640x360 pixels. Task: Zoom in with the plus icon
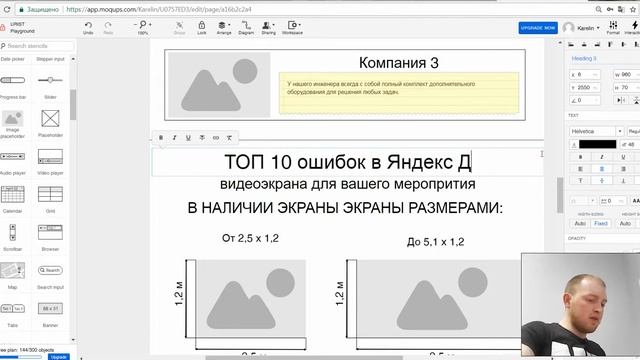[150, 25]
